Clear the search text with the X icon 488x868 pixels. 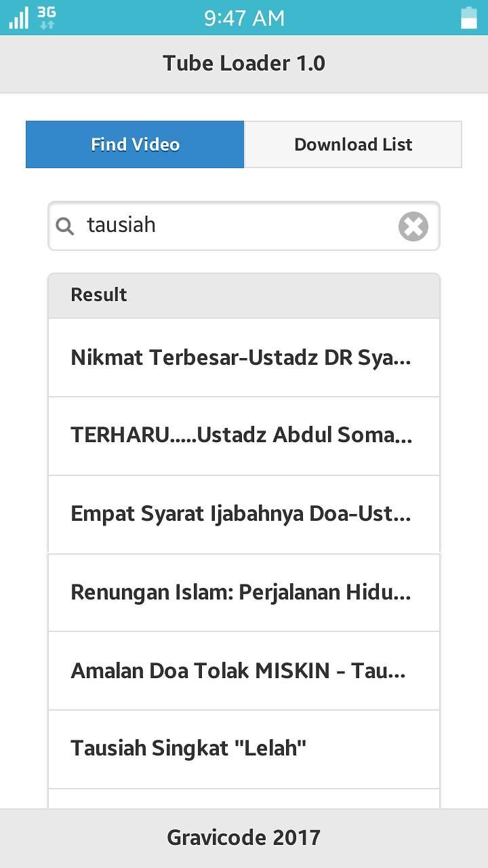pos(413,226)
